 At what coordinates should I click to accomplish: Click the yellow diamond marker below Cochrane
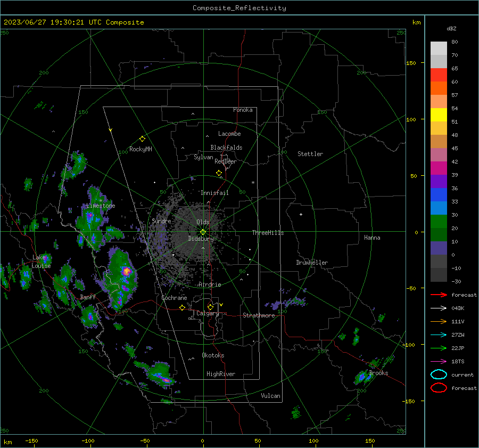pos(182,307)
